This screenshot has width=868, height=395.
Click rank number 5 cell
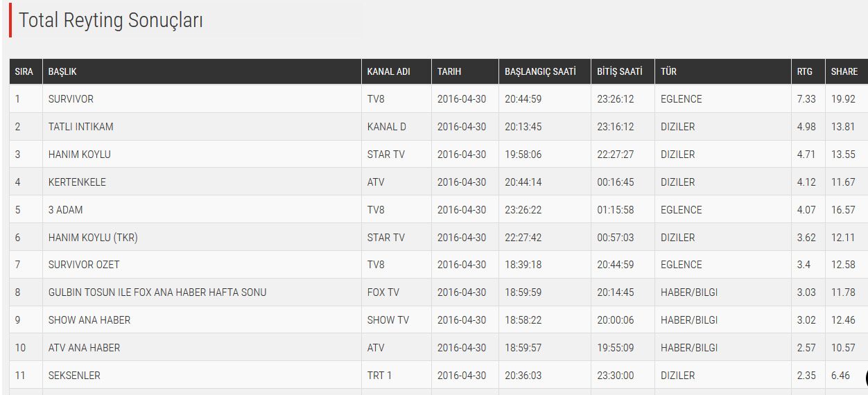(x=17, y=209)
